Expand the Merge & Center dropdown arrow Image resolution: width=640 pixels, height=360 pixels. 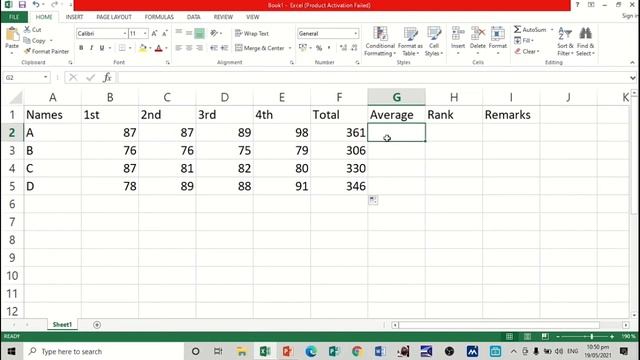click(290, 48)
